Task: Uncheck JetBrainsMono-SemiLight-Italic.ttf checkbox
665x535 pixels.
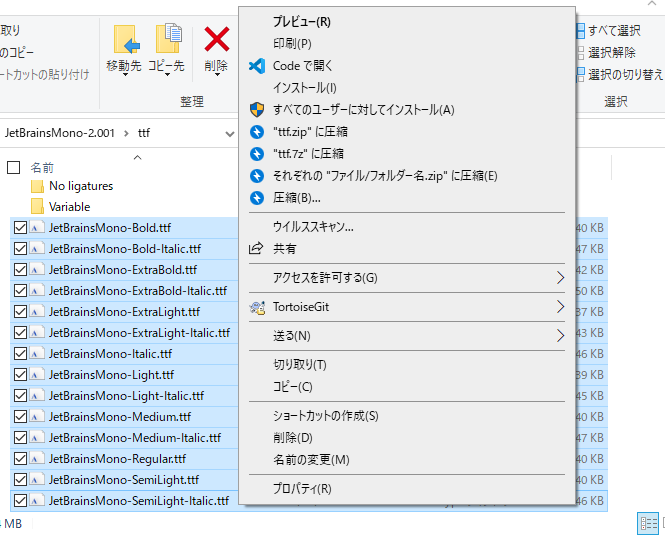Action: click(x=20, y=501)
